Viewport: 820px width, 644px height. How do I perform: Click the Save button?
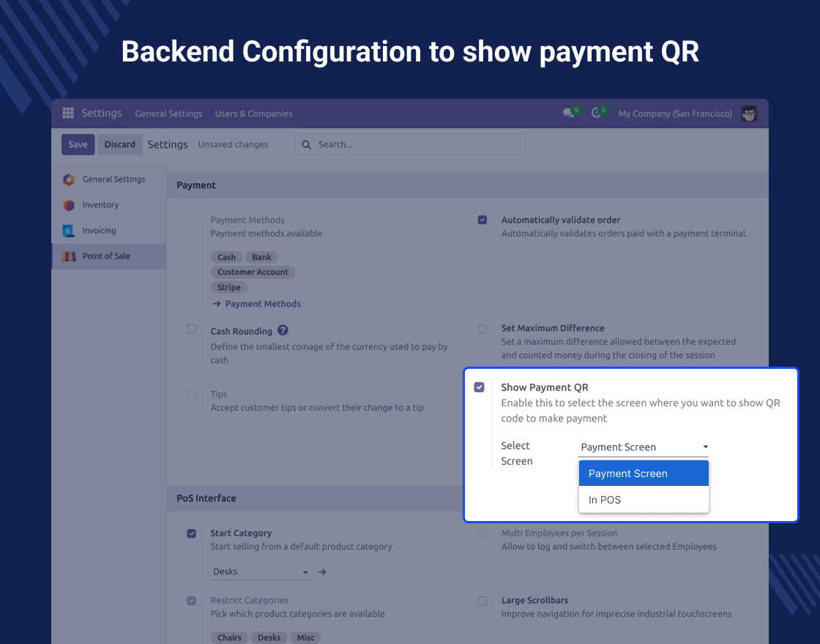(x=78, y=145)
